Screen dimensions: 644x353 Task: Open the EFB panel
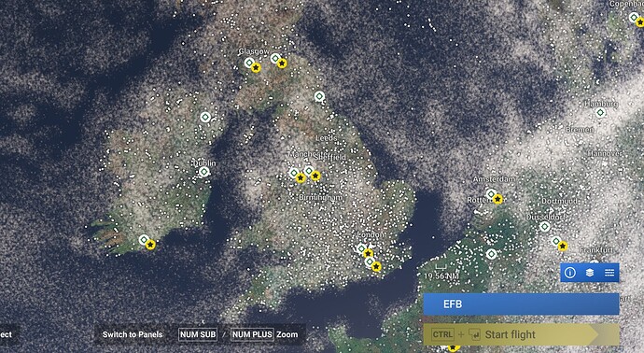point(521,304)
